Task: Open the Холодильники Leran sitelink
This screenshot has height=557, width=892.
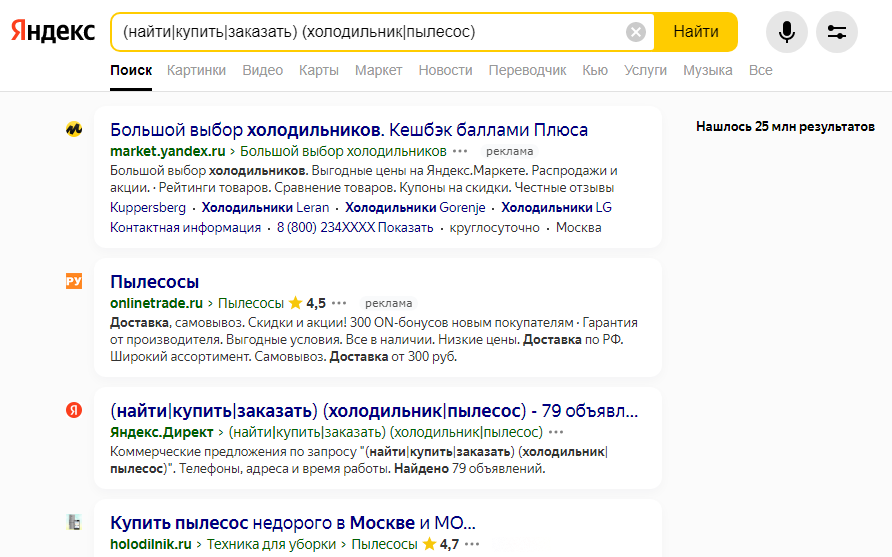Action: pyautogui.click(x=265, y=208)
